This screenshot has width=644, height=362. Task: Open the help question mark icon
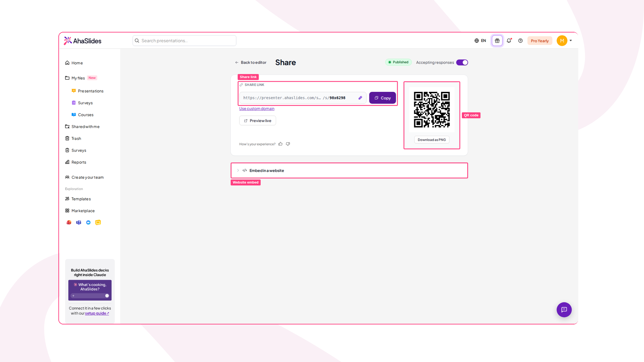click(520, 41)
